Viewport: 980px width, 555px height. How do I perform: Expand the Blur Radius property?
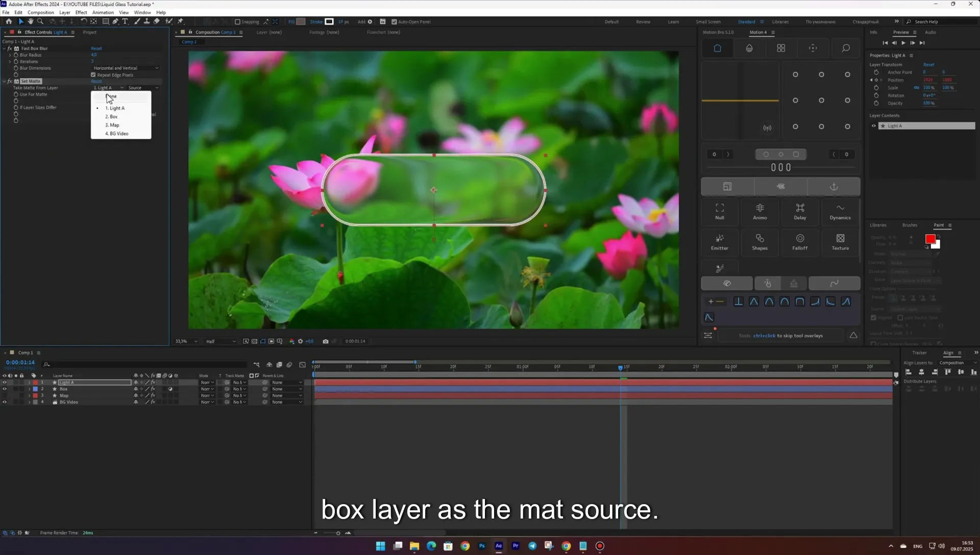pyautogui.click(x=10, y=55)
